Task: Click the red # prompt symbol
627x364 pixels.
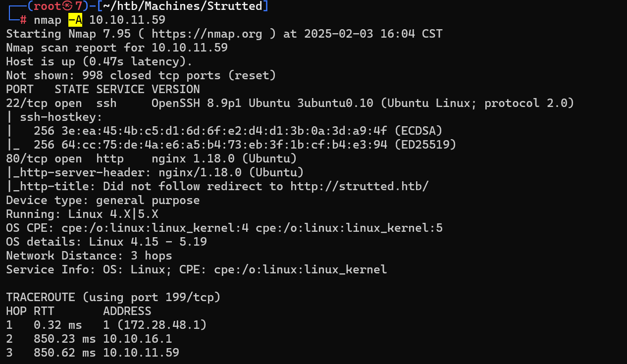Action: tap(23, 20)
